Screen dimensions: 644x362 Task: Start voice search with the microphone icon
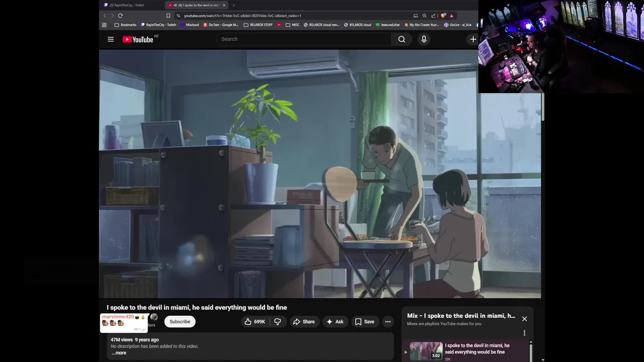coord(424,39)
